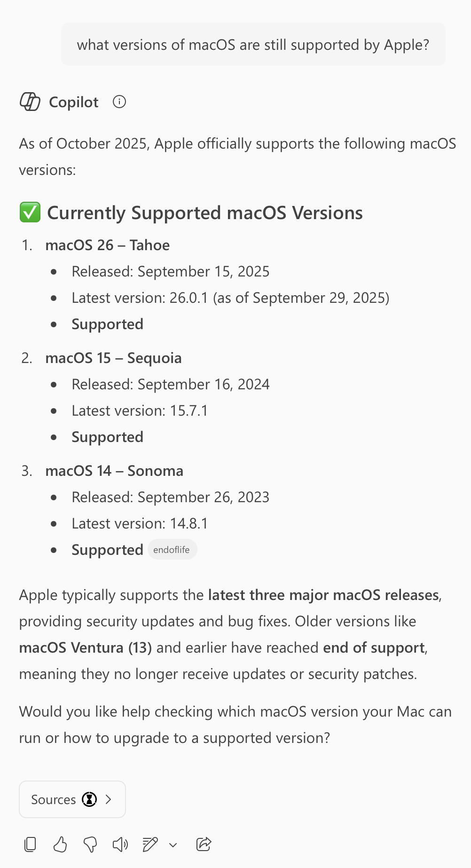The height and width of the screenshot is (868, 471).
Task: Give the response a thumbs down
Action: tap(90, 844)
